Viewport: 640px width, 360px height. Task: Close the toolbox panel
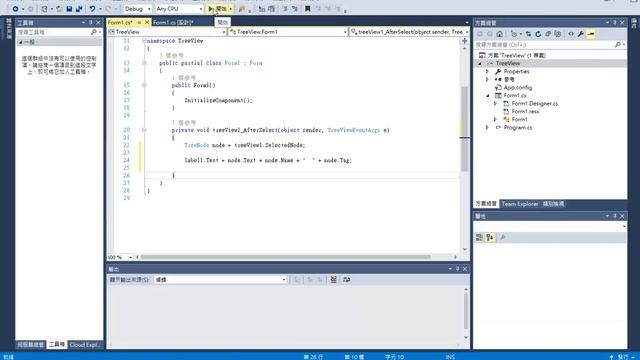98,23
